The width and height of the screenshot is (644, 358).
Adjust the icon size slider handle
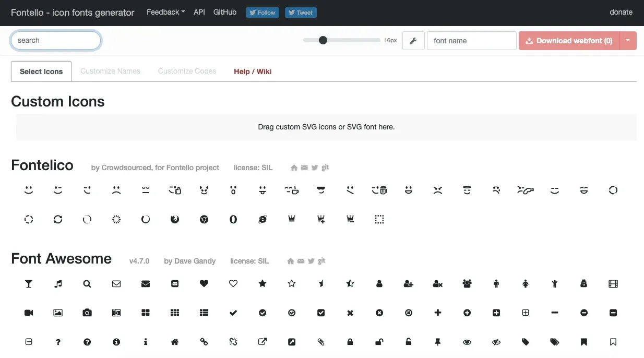(x=323, y=40)
